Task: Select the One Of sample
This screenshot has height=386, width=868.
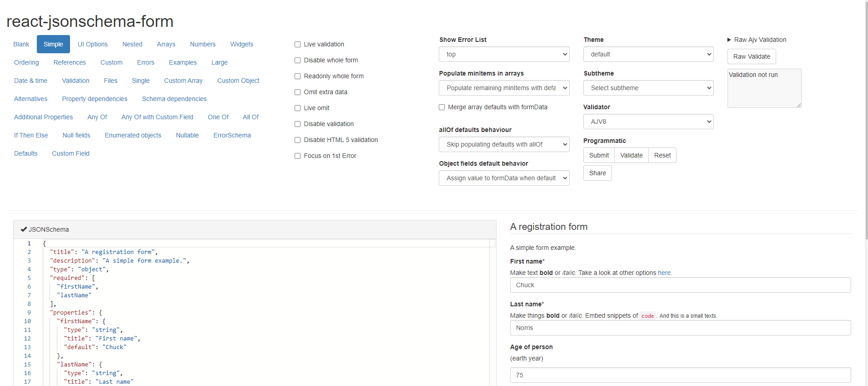Action: coord(218,117)
